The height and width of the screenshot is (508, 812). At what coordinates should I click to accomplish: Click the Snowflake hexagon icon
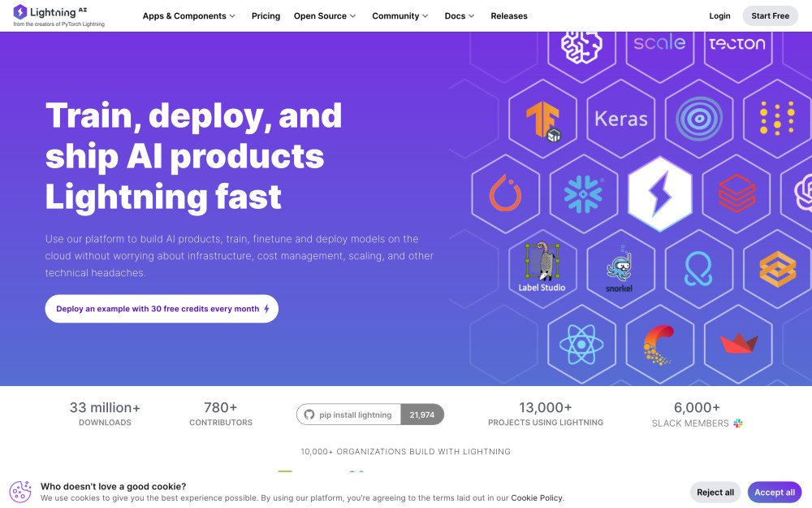click(583, 194)
